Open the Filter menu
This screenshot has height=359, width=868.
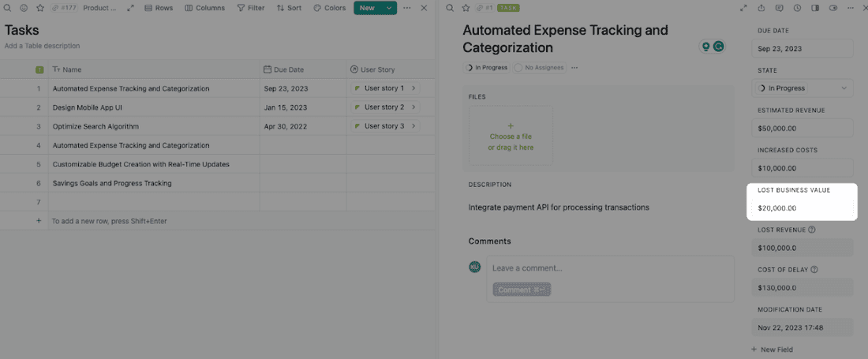pyautogui.click(x=250, y=8)
